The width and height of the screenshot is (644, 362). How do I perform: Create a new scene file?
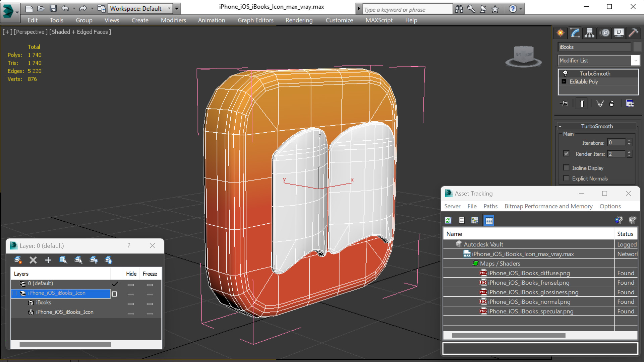pos(29,8)
